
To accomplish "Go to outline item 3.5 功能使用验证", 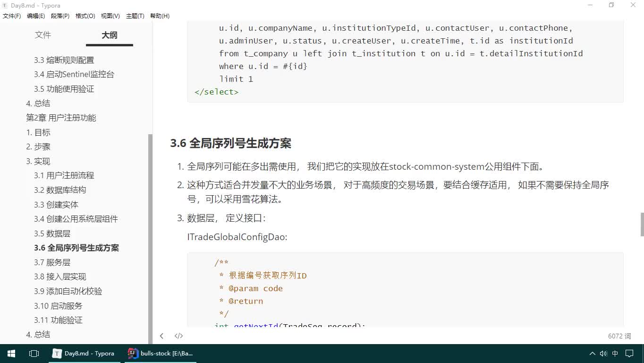I will coord(64,89).
